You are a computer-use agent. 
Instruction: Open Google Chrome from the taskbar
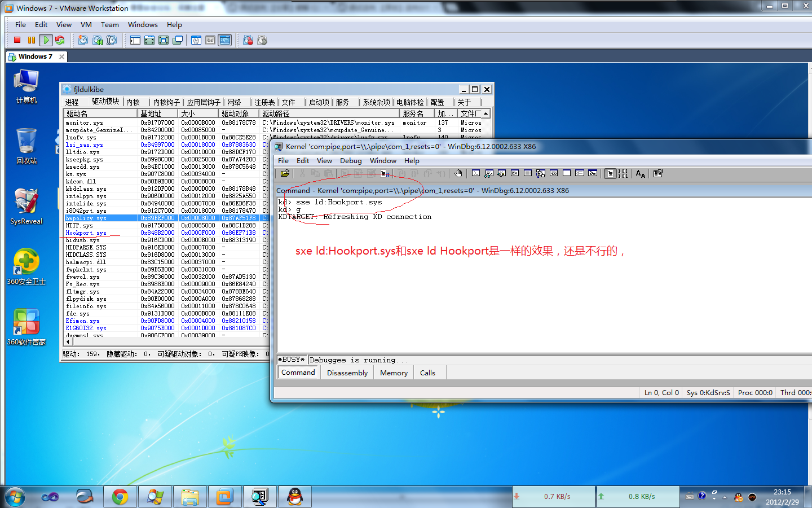(120, 497)
